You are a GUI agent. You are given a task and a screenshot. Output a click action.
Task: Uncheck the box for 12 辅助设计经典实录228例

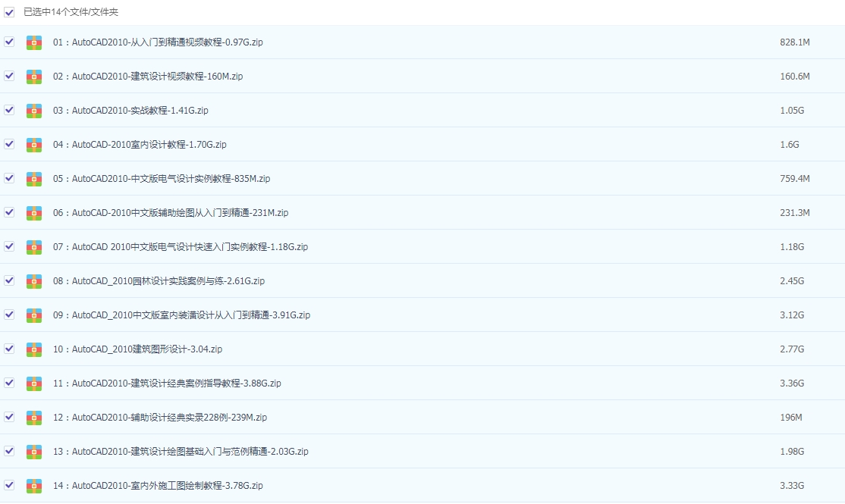pyautogui.click(x=9, y=417)
